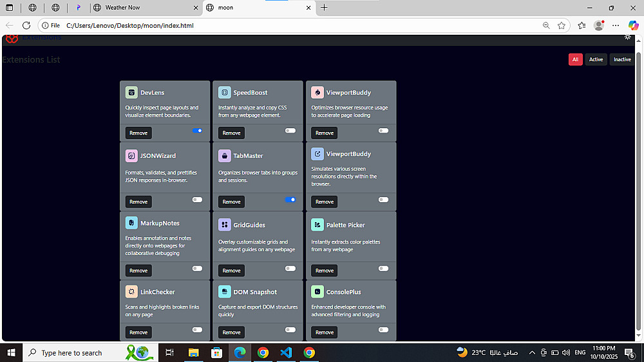Open taskbar clock showing 11:00 PM
Image resolution: width=644 pixels, height=362 pixels.
604,352
